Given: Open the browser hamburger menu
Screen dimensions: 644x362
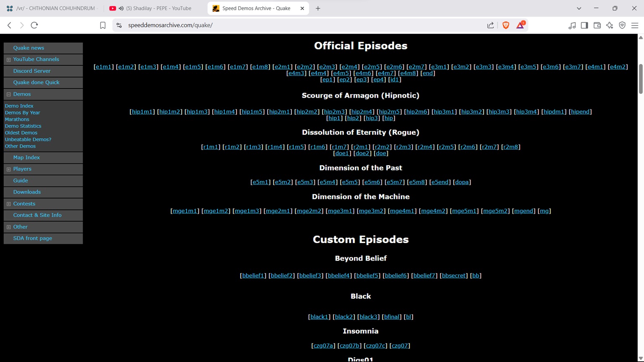Looking at the screenshot, I should point(635,26).
